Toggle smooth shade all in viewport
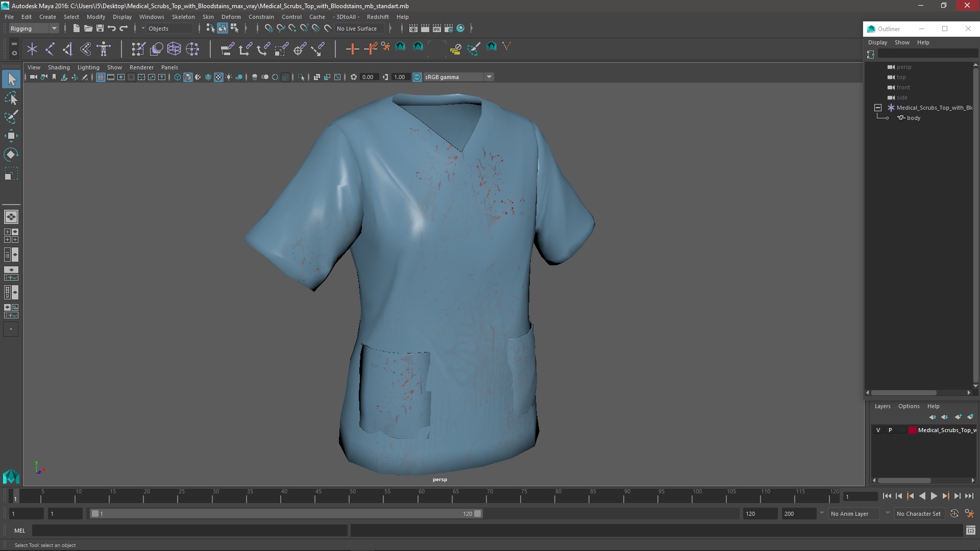This screenshot has height=551, width=980. point(188,77)
